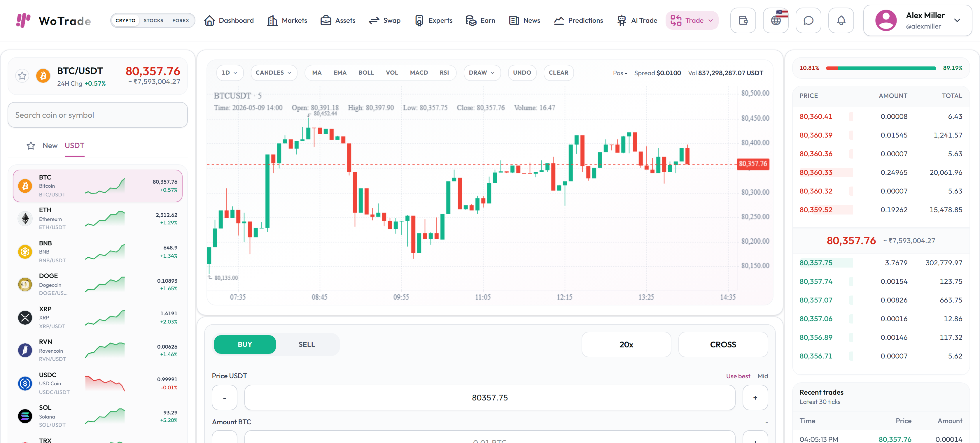Open the Predictions page
Screen dimensions: 980x443
(578, 20)
